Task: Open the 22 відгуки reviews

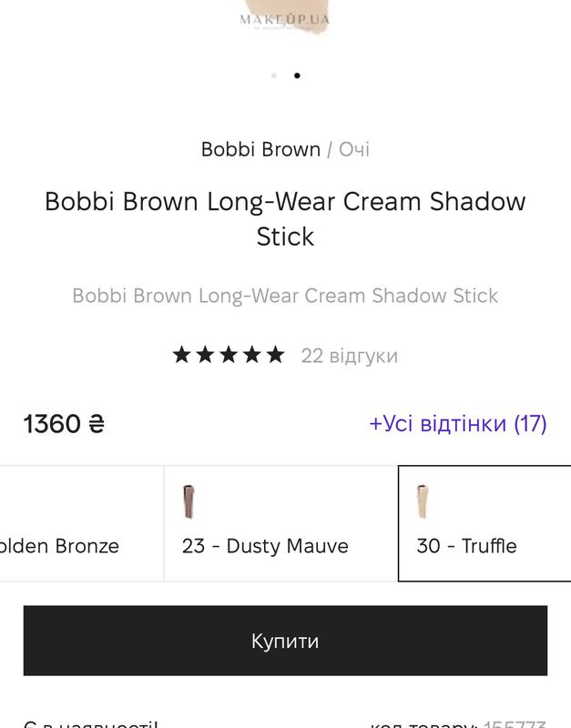Action: click(349, 356)
